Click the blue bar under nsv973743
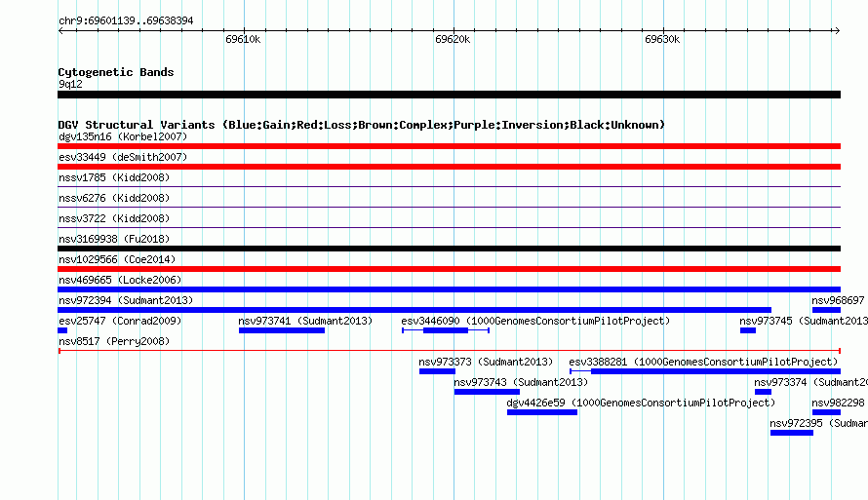The image size is (868, 500). pos(487,392)
